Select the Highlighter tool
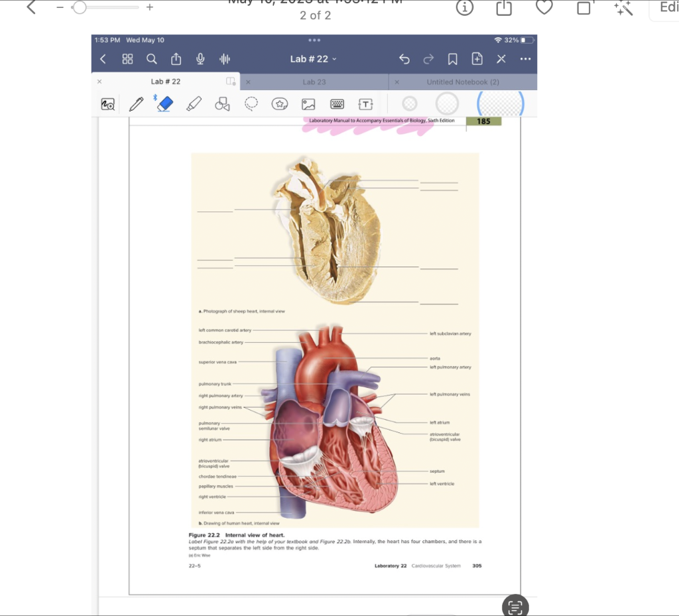 pyautogui.click(x=194, y=104)
